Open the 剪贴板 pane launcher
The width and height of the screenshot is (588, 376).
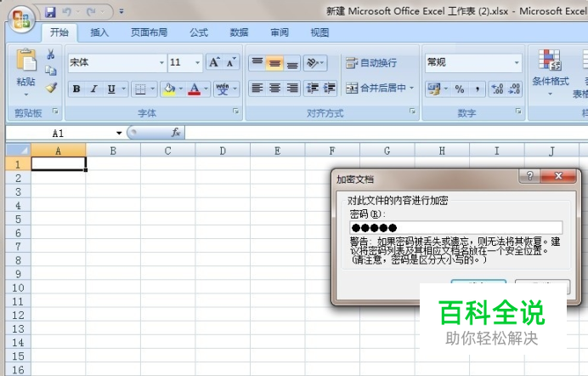tap(55, 111)
